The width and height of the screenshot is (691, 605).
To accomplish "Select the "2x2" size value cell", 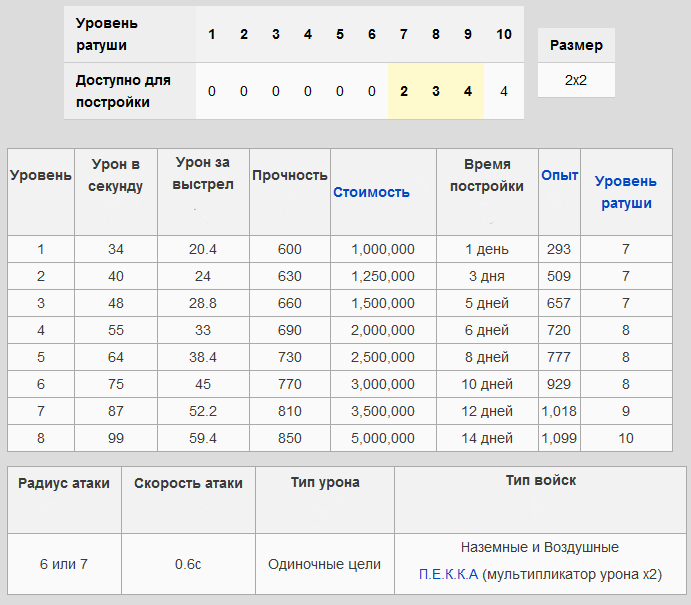I will coord(576,80).
